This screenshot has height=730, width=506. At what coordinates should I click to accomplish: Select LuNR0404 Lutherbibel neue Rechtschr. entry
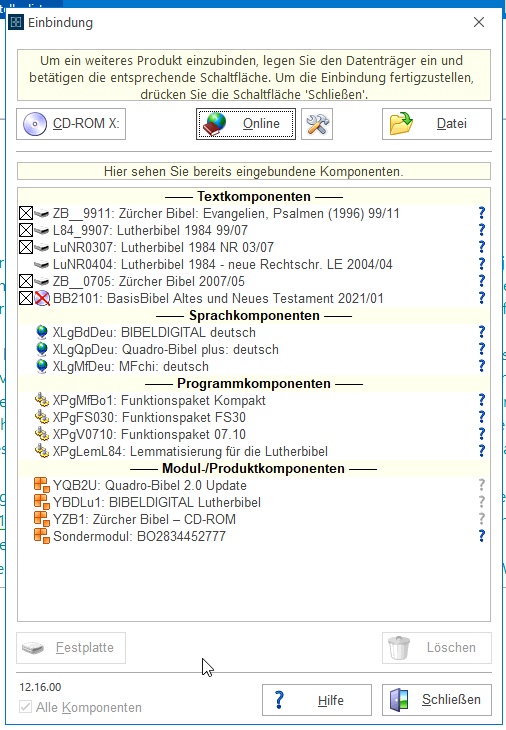click(223, 264)
